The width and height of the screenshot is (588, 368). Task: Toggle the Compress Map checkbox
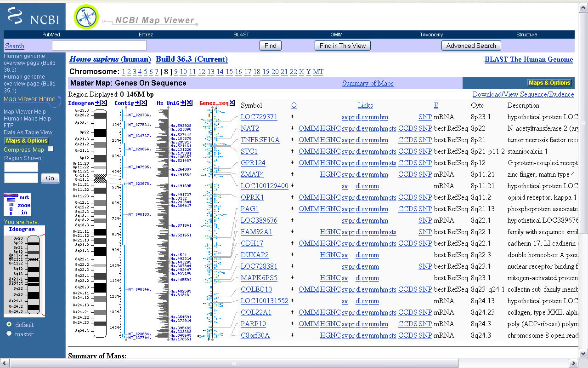[51, 149]
